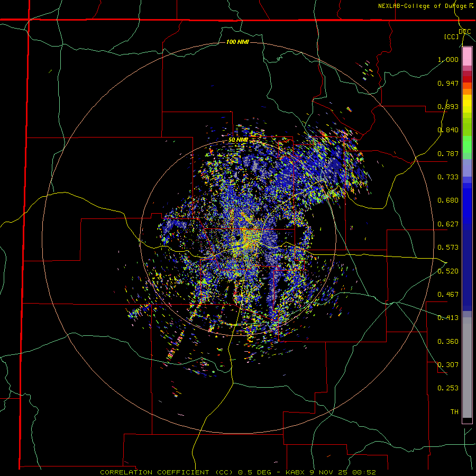Click the 0.253 legend value
476x476 pixels.
tap(448, 388)
